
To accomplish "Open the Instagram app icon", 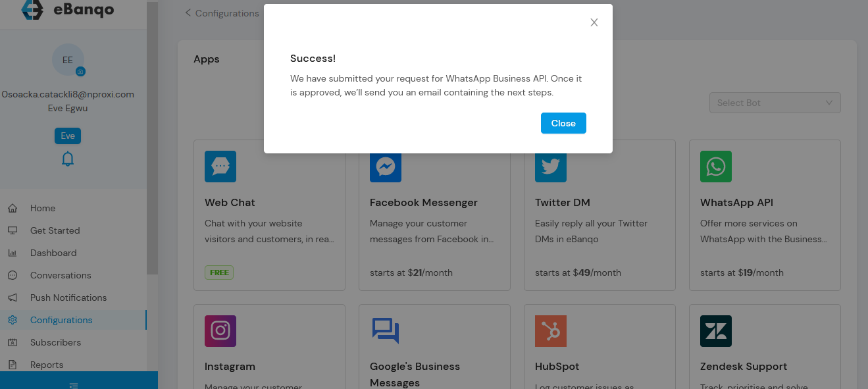I will click(220, 331).
